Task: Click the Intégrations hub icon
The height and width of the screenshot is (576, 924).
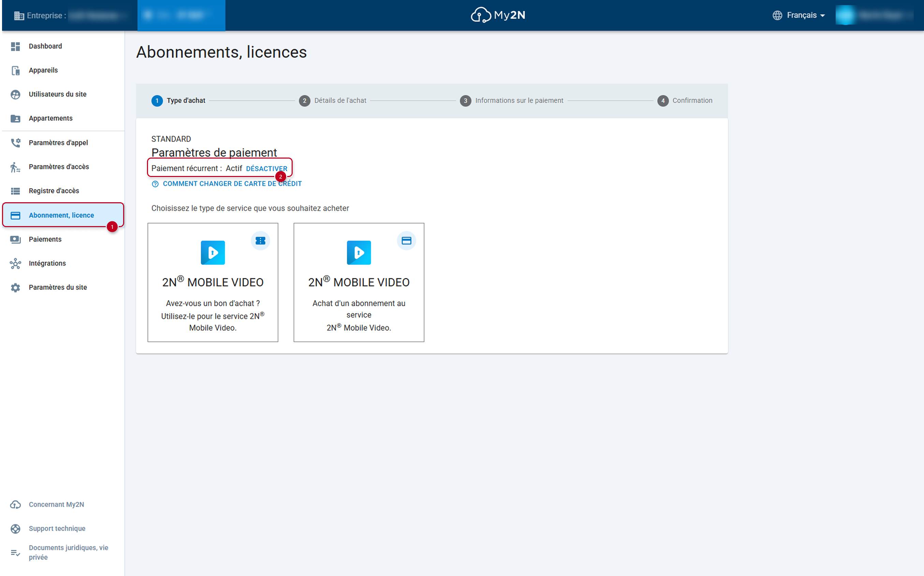Action: (15, 263)
